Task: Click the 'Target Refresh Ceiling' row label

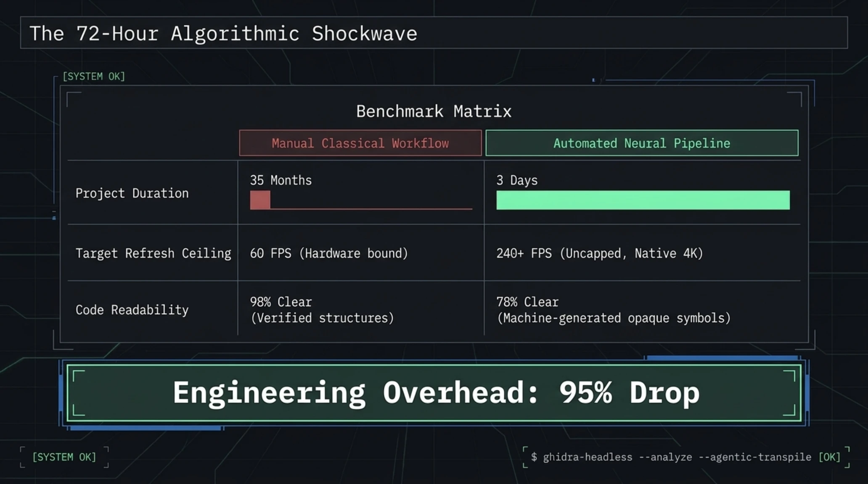Action: point(153,253)
